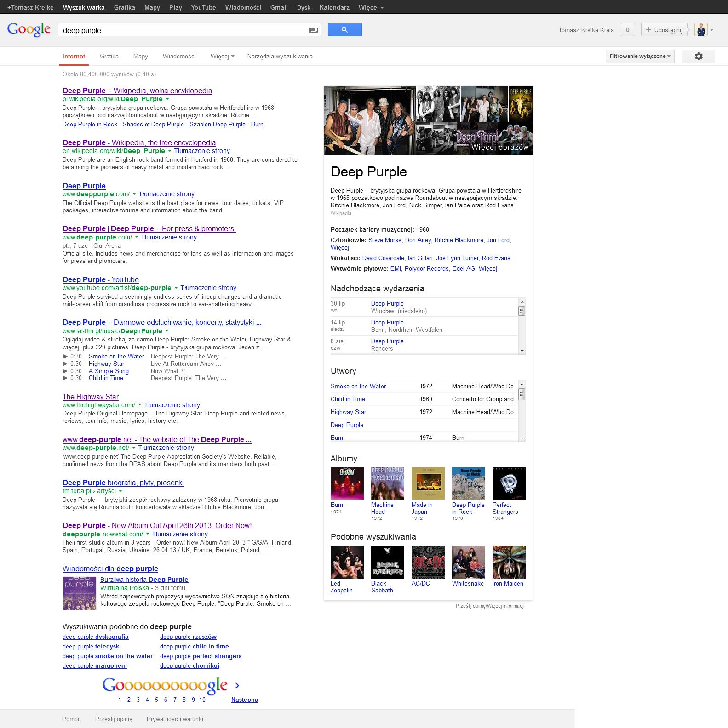
Task: Open YouTube in the top black bar
Action: tap(203, 7)
